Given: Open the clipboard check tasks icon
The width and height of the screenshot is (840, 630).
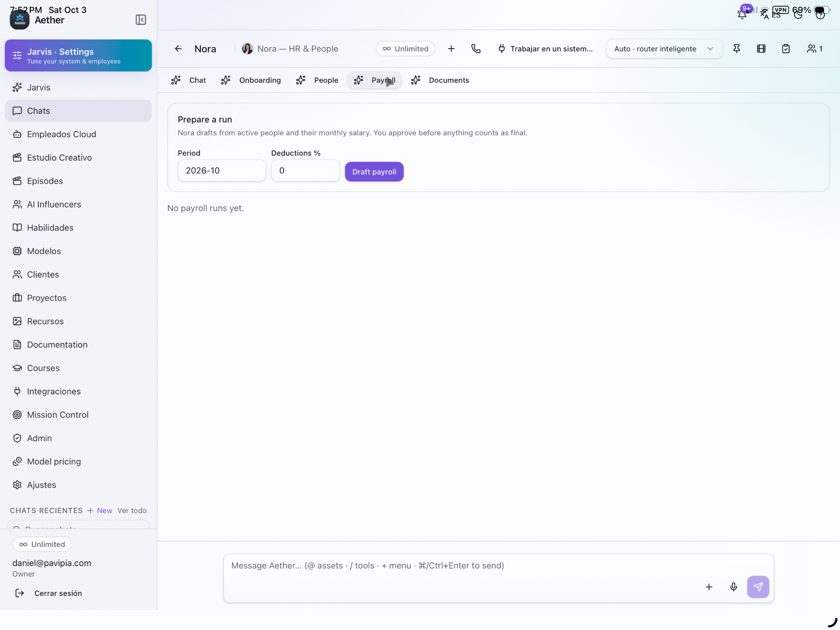Looking at the screenshot, I should [x=786, y=49].
